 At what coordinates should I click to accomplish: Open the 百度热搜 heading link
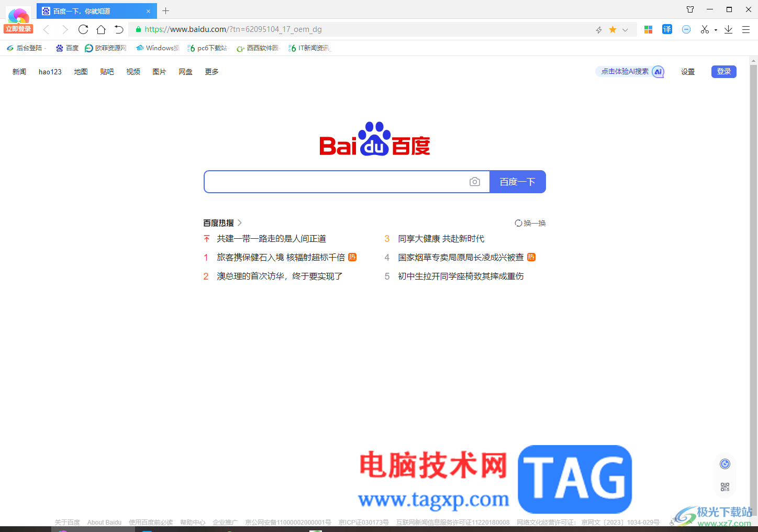tap(222, 223)
